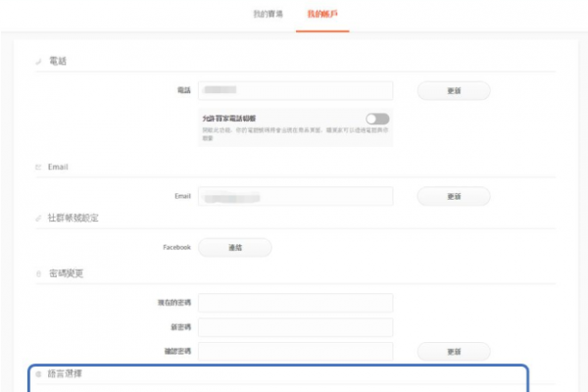Switch to the 我的賣場 tab
588x392 pixels.
(269, 15)
